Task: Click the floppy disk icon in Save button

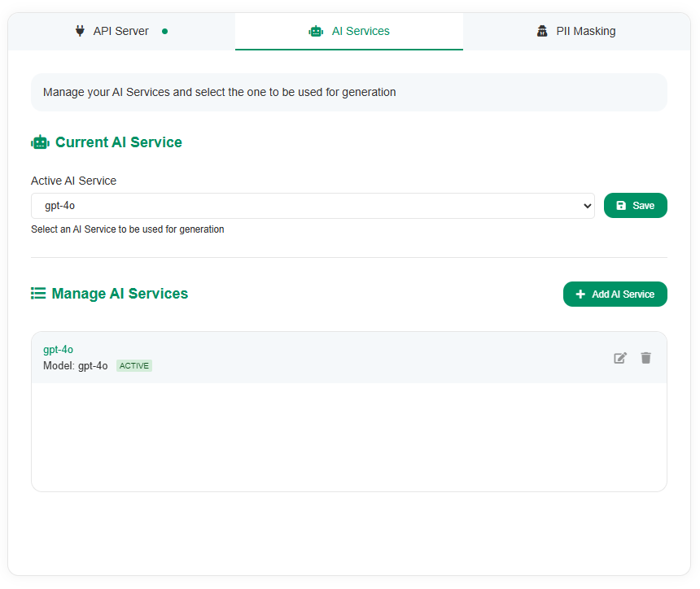Action: [621, 205]
